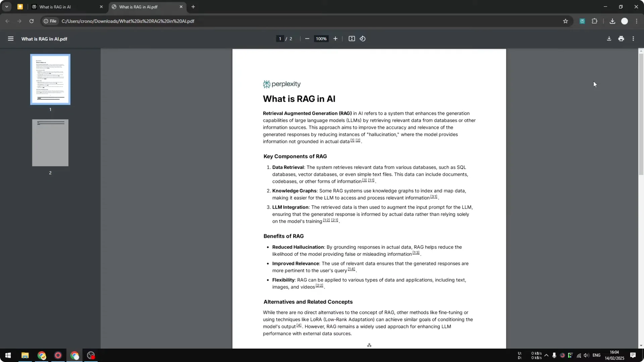Zoom in the PDF with the plus button
This screenshot has height=362, width=644.
[335, 39]
